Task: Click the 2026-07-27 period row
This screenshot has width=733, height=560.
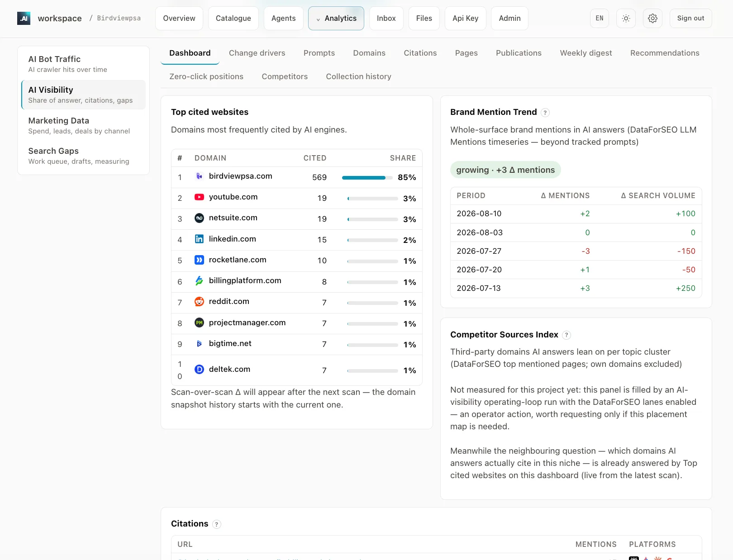Action: pos(576,251)
